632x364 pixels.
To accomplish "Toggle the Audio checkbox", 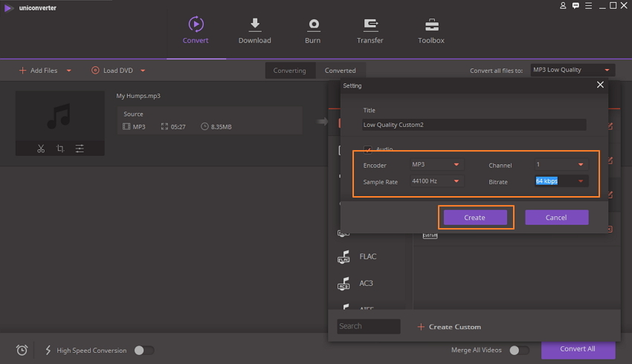I will coord(367,149).
